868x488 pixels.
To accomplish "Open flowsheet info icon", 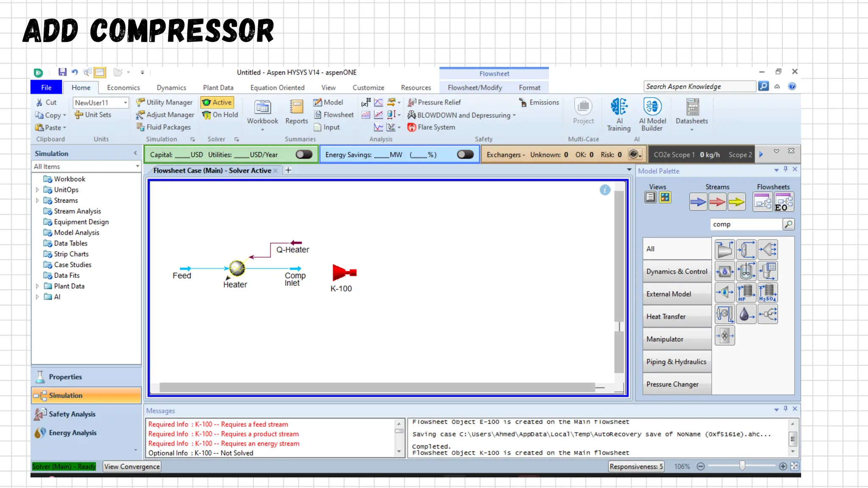I will pos(605,190).
